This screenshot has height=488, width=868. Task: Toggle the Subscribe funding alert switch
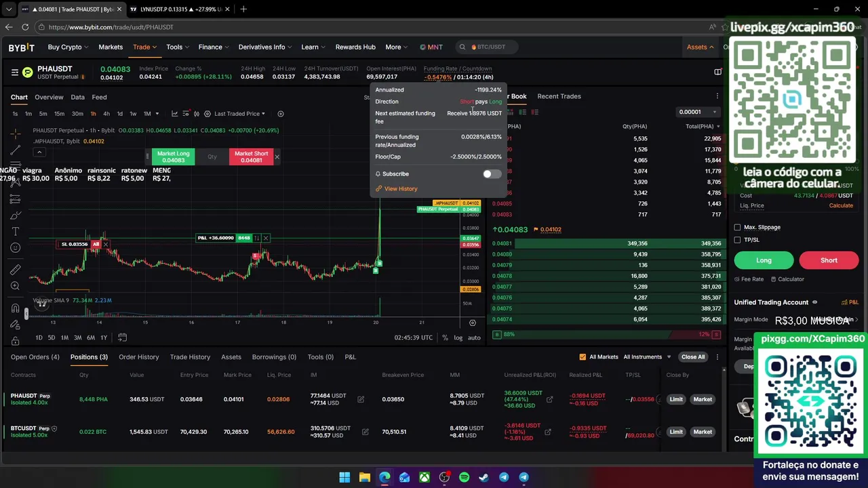(492, 174)
